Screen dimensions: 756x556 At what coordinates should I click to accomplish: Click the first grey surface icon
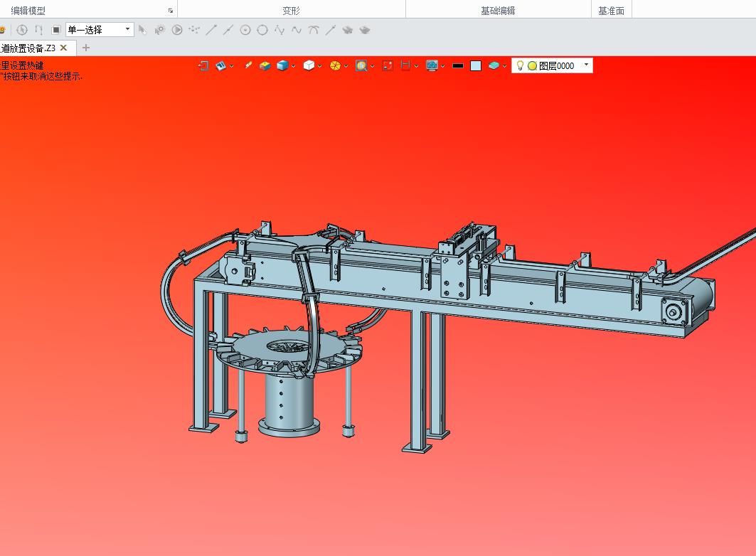click(x=348, y=30)
